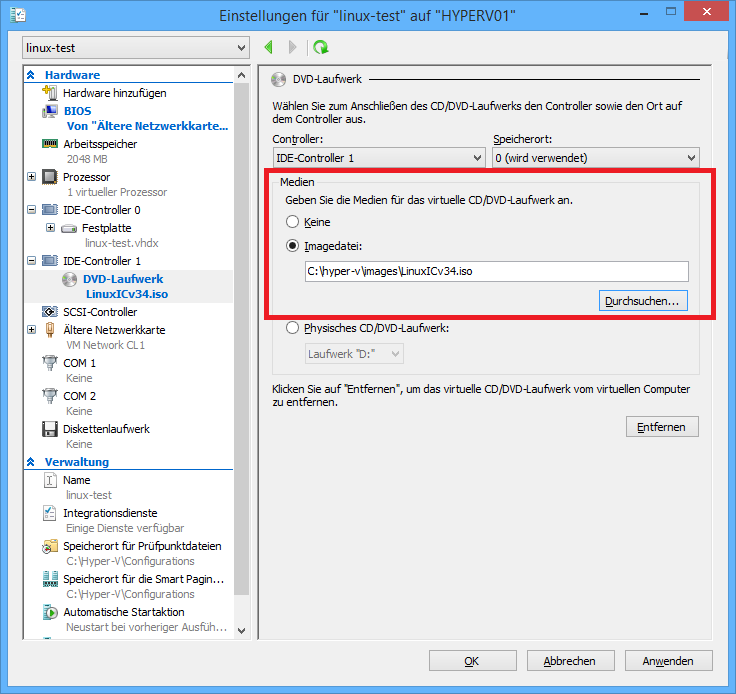
Task: Click the COM 1 port icon
Action: [50, 363]
